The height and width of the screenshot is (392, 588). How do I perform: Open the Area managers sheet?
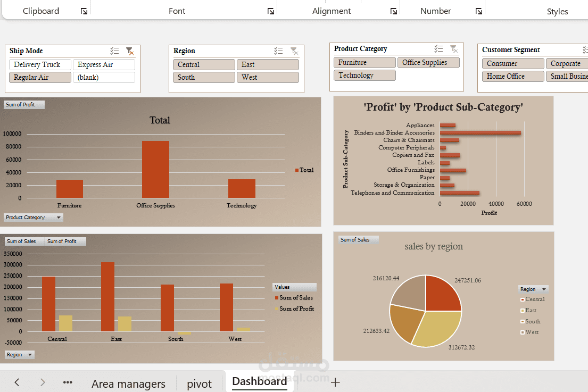pyautogui.click(x=129, y=383)
